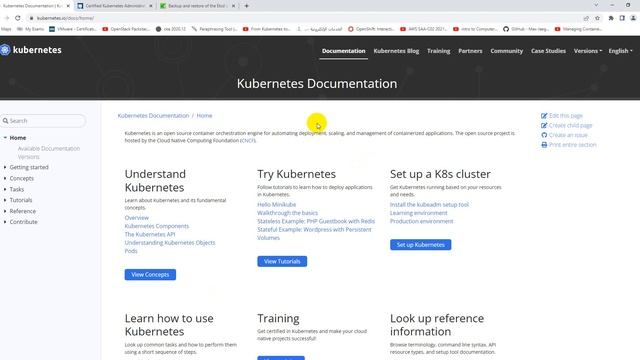Focus the sidebar Search field
640x360 pixels.
point(43,121)
